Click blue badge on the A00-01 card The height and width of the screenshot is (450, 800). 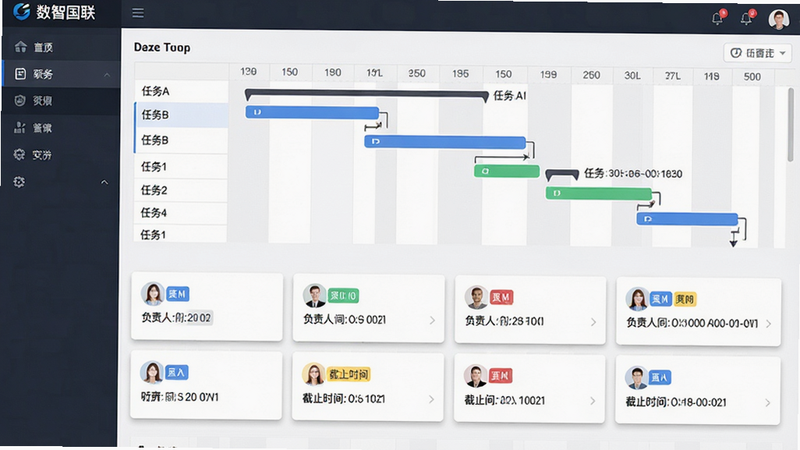pos(661,299)
